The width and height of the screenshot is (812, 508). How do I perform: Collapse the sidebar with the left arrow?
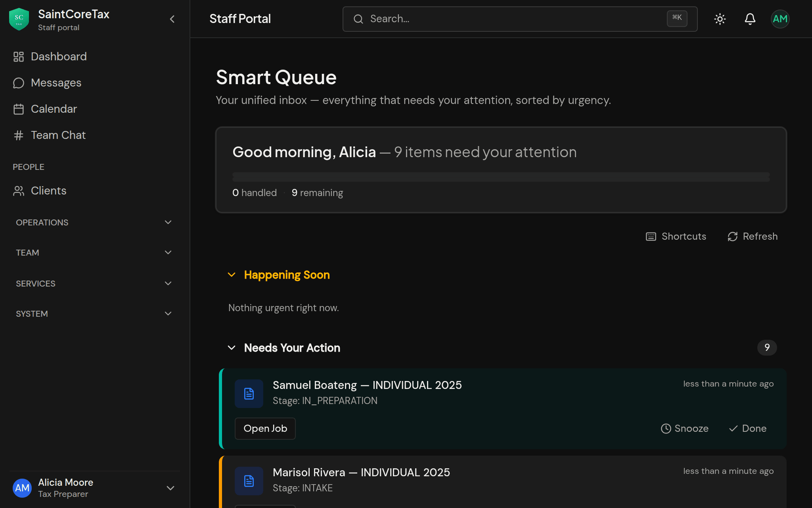click(172, 19)
